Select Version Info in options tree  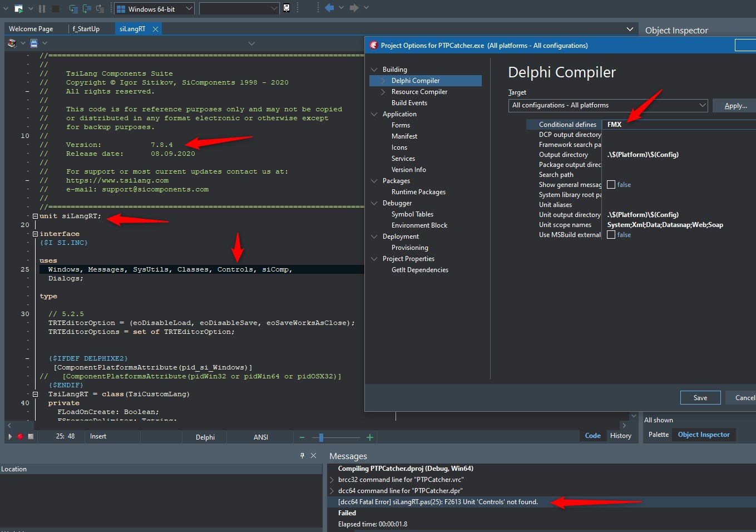coord(409,170)
